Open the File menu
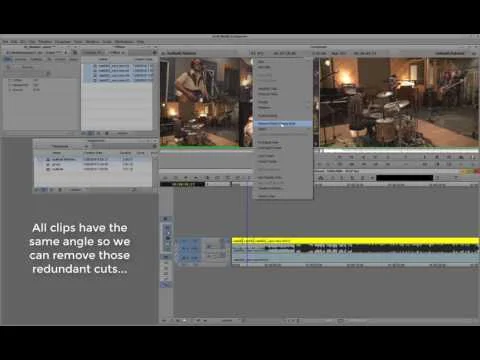Screen dimensions: 480x360 (6, 42)
